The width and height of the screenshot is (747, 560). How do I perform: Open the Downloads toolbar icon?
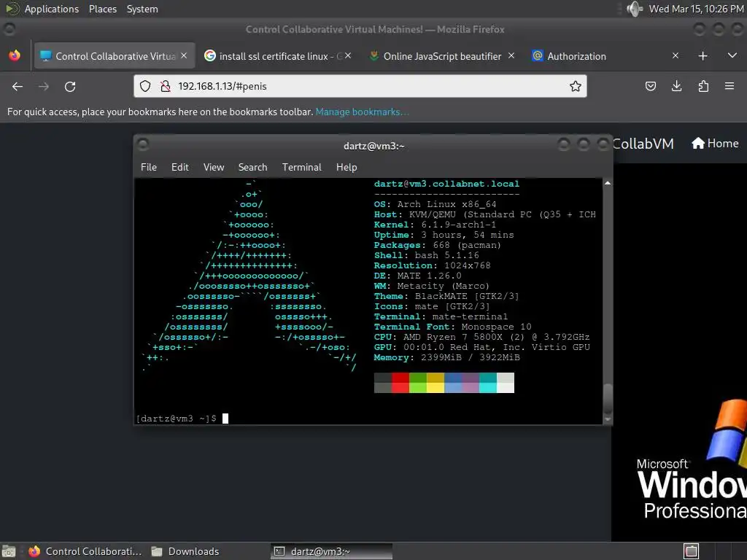[676, 86]
